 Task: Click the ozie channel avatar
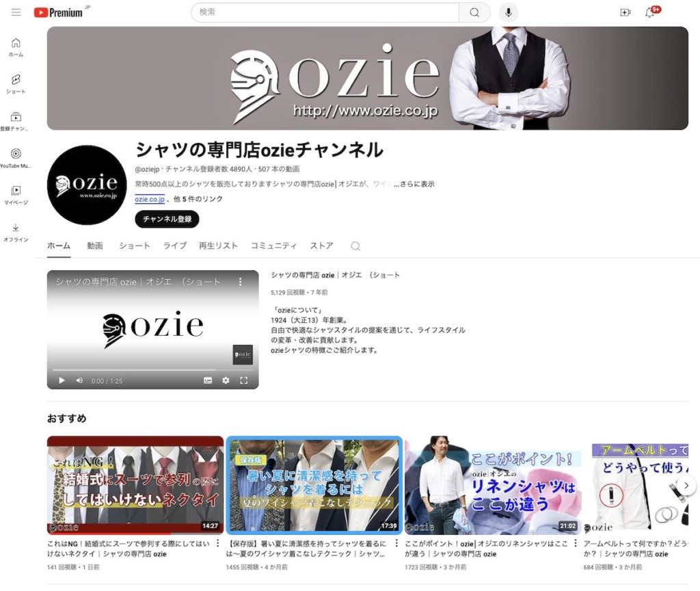click(87, 185)
